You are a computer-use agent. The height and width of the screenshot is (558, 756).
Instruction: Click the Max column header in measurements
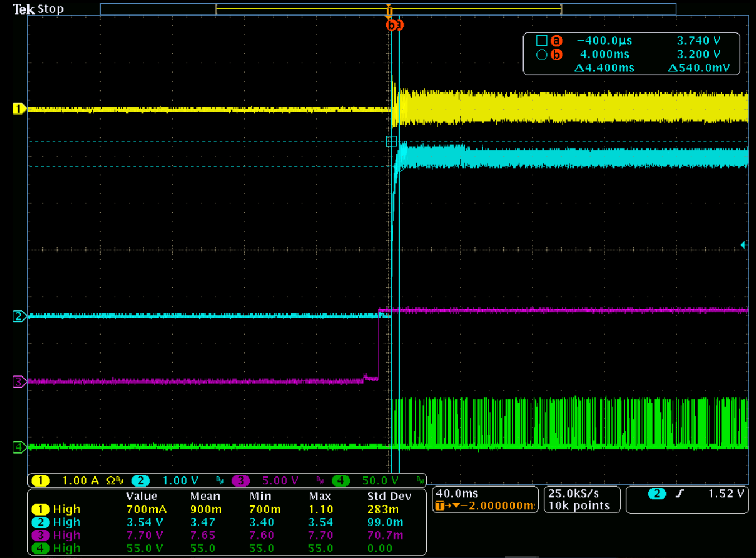coord(320,496)
